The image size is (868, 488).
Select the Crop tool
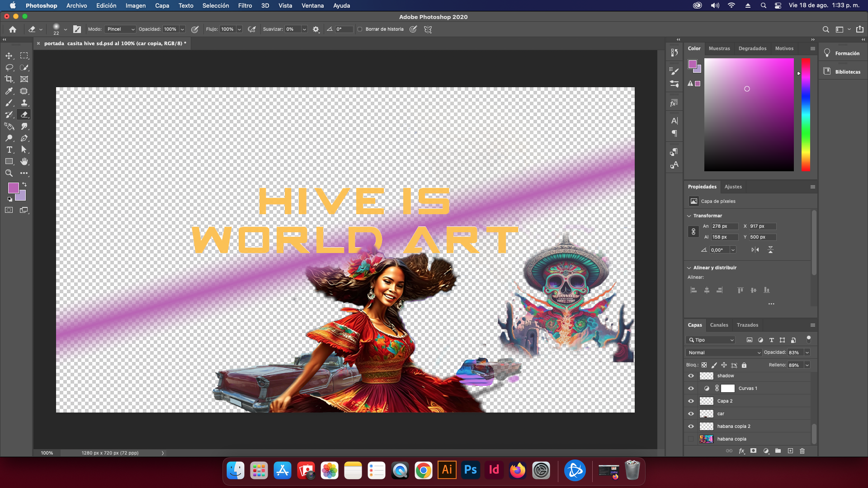tap(9, 79)
